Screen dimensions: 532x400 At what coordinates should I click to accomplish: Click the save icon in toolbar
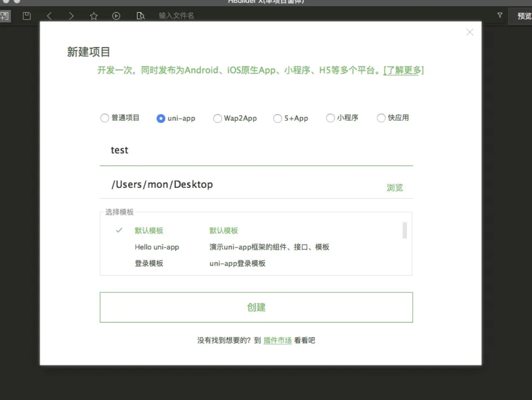coord(27,16)
